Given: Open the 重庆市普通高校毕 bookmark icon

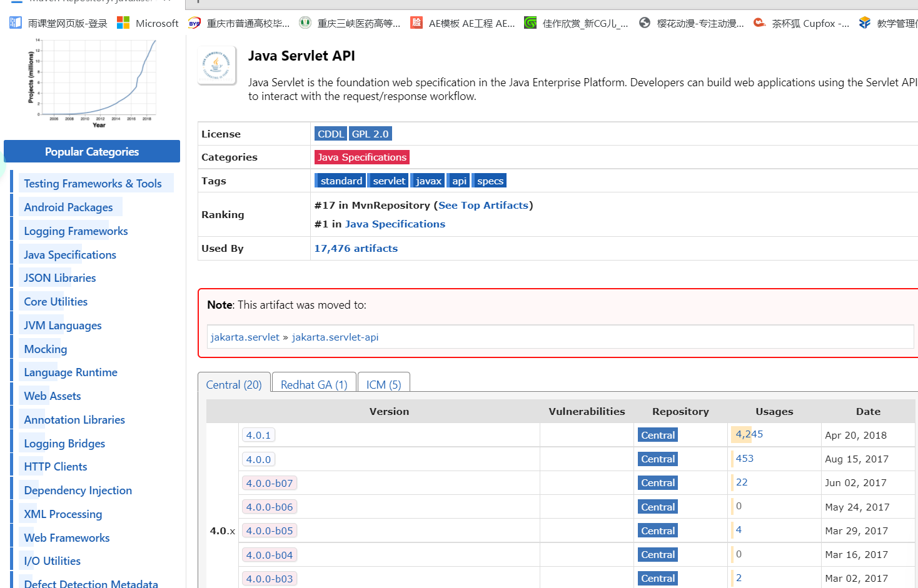Looking at the screenshot, I should 194,23.
